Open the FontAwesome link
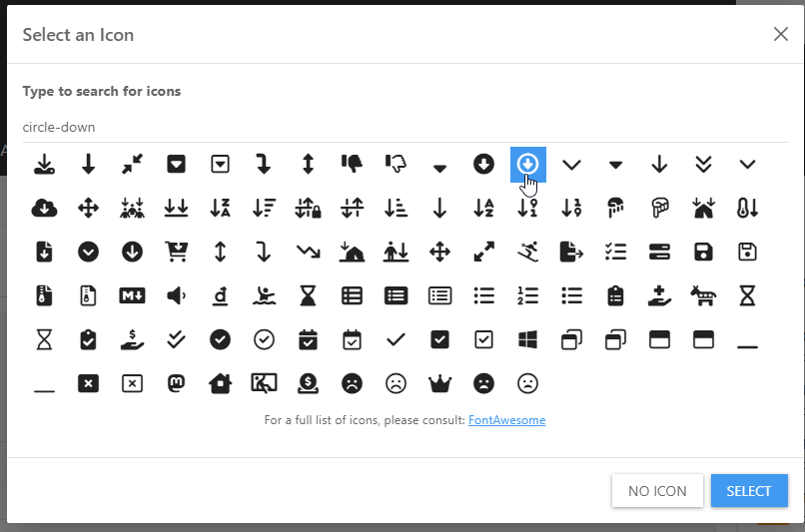 (506, 420)
